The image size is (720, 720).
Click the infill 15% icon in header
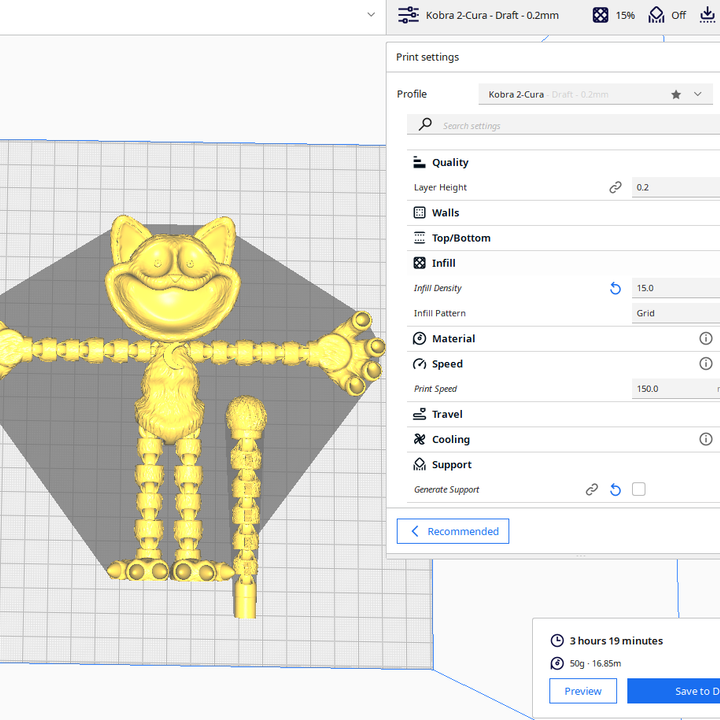600,15
